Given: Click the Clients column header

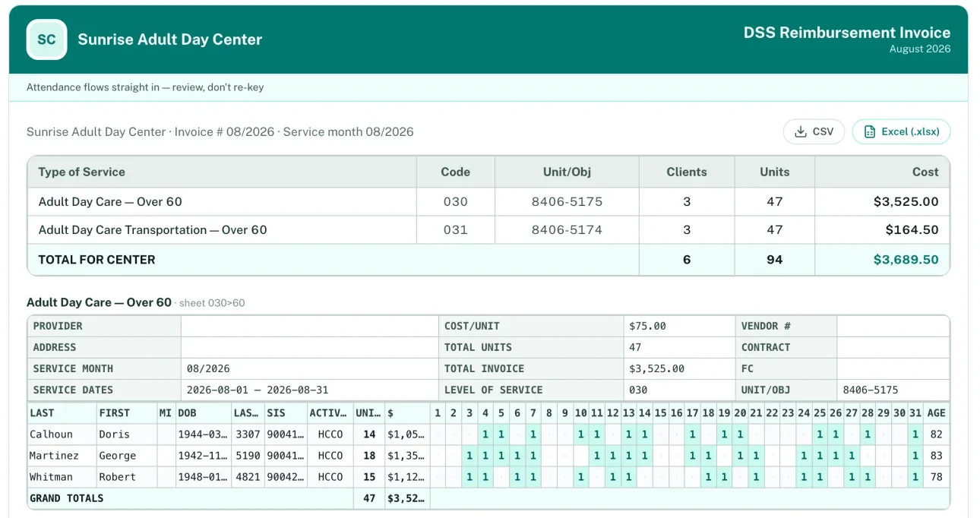Looking at the screenshot, I should pyautogui.click(x=687, y=172).
